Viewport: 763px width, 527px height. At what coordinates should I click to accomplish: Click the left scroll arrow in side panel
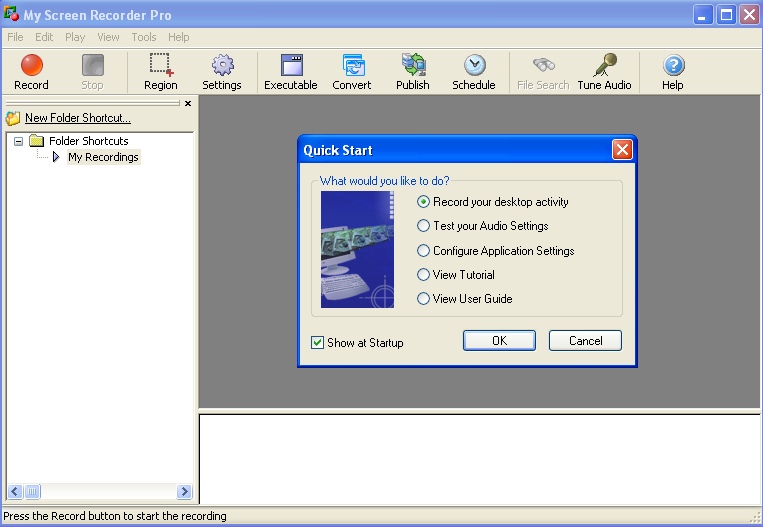15,491
